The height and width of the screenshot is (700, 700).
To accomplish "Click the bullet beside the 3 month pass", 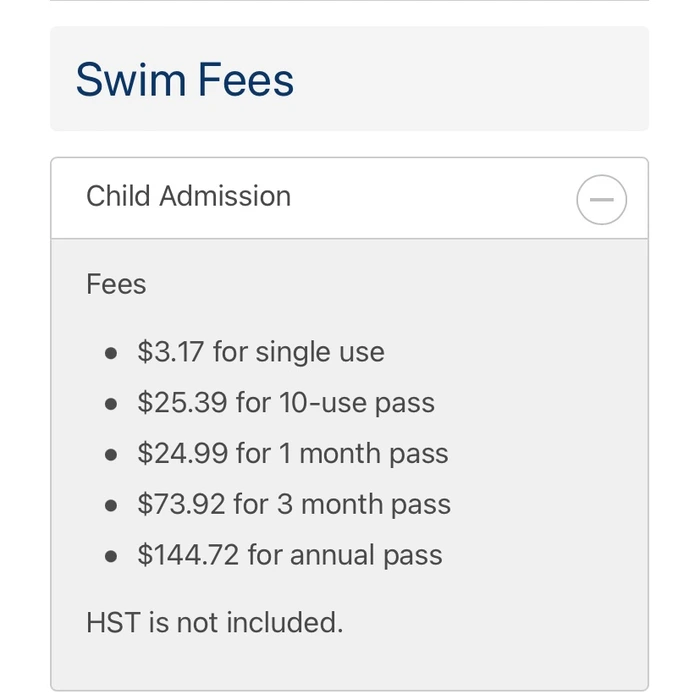I will tap(110, 506).
